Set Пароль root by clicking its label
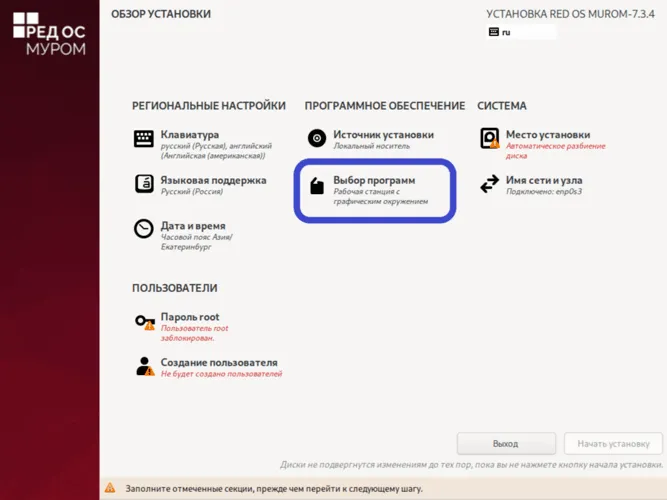Image resolution: width=667 pixels, height=500 pixels. coord(190,317)
